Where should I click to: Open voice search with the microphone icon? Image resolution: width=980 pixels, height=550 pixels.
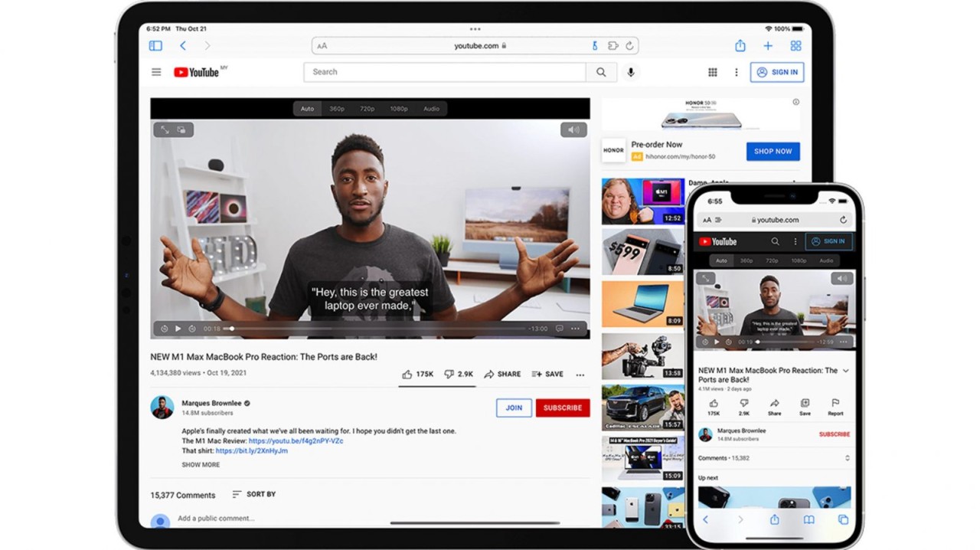point(630,71)
